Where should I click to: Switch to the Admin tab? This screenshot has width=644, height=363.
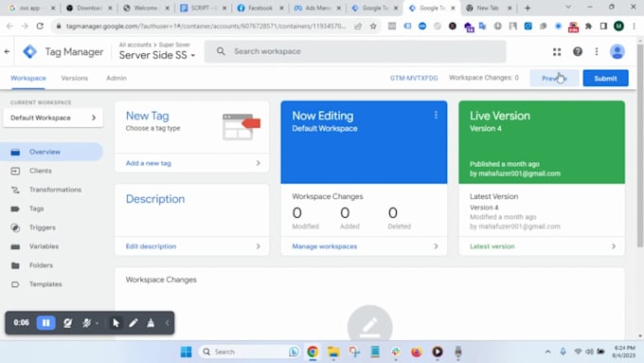[x=116, y=78]
